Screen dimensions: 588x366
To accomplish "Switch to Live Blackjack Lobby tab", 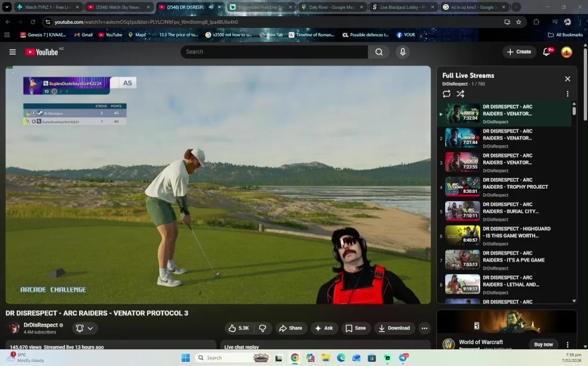I will pyautogui.click(x=403, y=7).
